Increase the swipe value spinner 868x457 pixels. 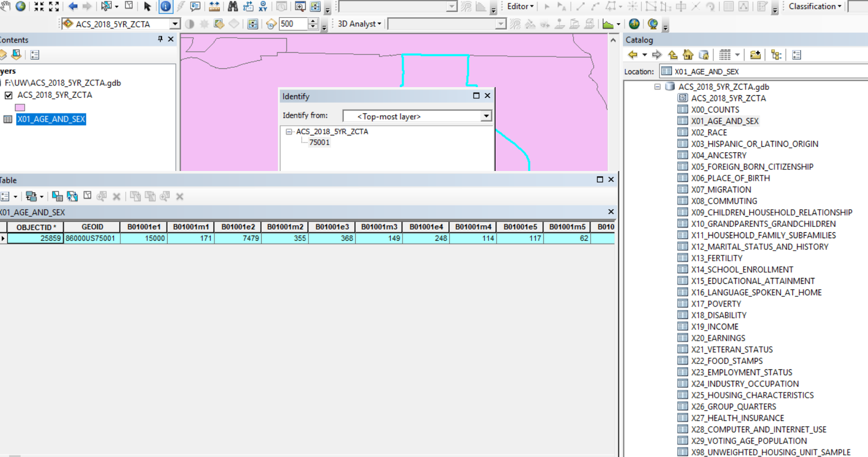(313, 21)
